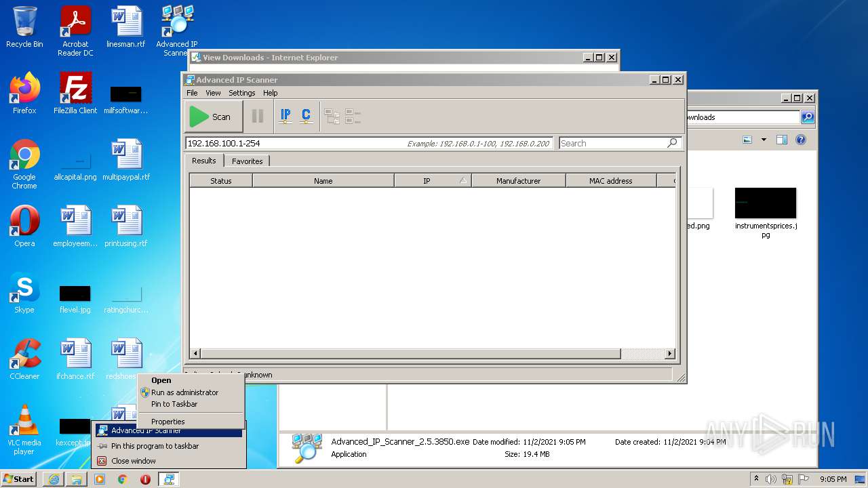Click the Explorer change view icon
Screen dimensions: 868x488
(747, 140)
